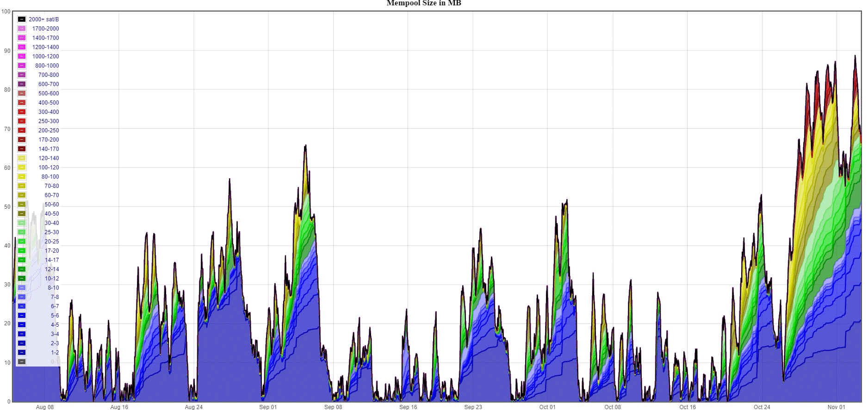Select the Oct 16 date on x-axis
The width and height of the screenshot is (868, 410).
[x=688, y=407]
